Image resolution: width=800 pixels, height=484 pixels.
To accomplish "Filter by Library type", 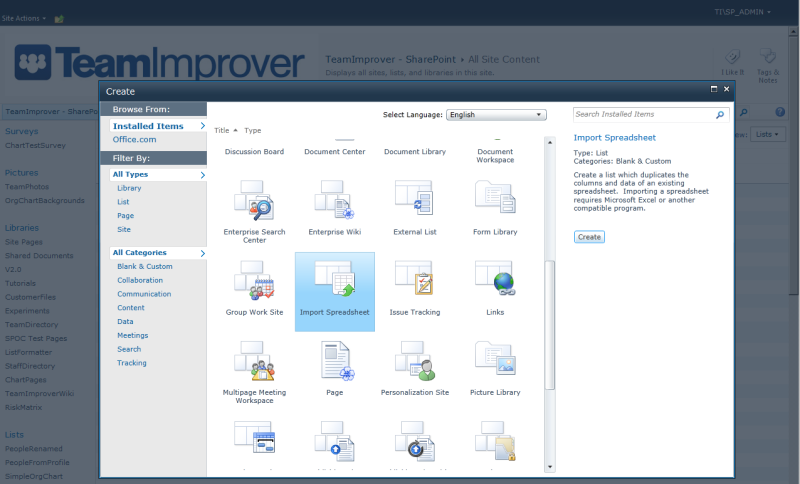I will point(129,188).
